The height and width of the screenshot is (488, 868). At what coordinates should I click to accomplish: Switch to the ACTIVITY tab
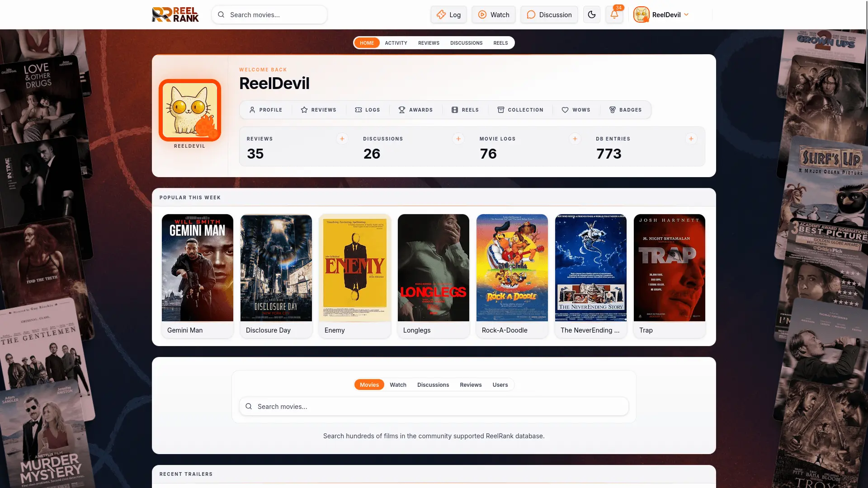tap(396, 43)
